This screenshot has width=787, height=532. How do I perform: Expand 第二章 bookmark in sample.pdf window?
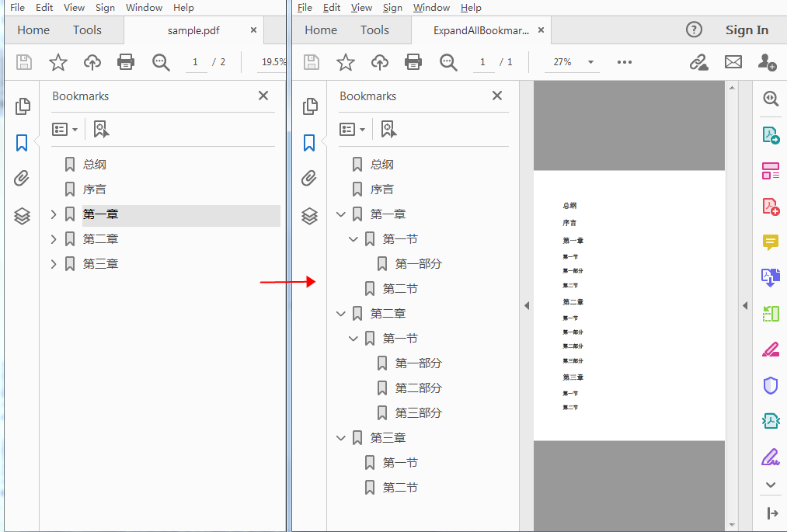(x=54, y=239)
